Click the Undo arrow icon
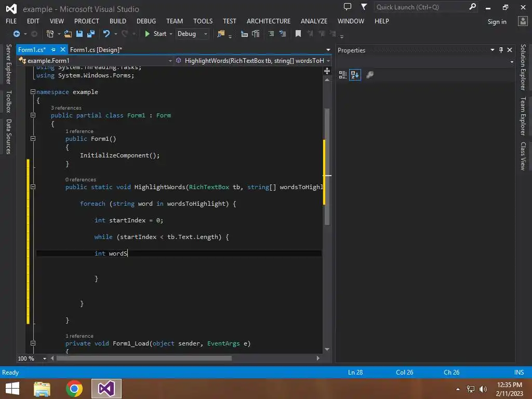The width and height of the screenshot is (532, 399). (x=107, y=34)
